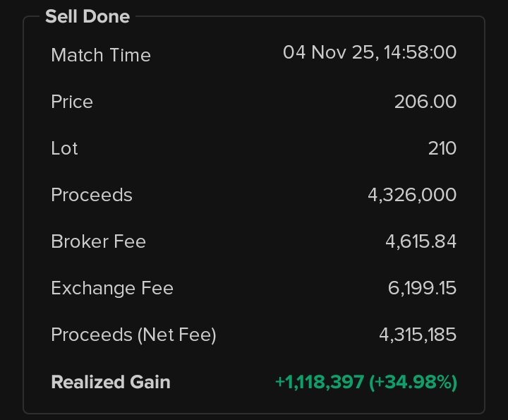The image size is (508, 420).
Task: Select the Exchange Fee label
Action: click(x=112, y=288)
